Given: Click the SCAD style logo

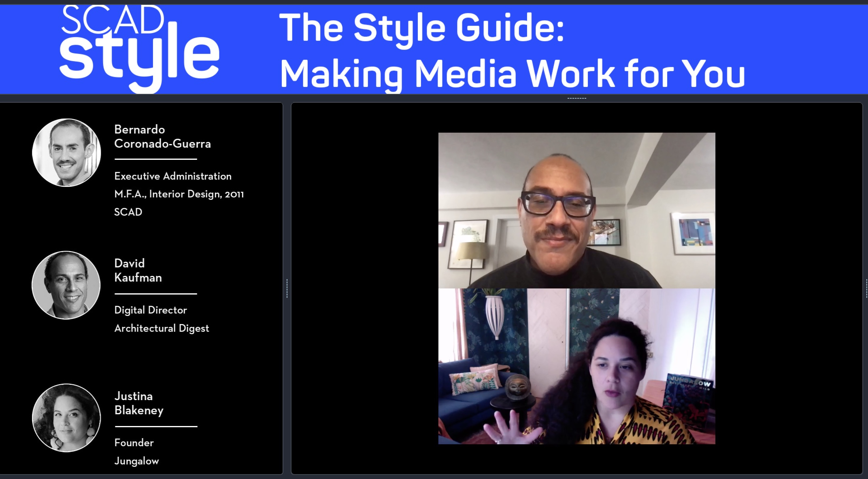Looking at the screenshot, I should 140,49.
